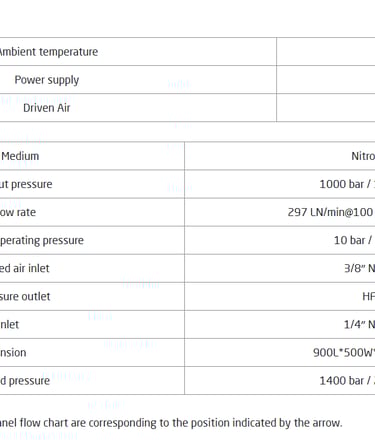Click the Ambient temperature row label

(49, 52)
